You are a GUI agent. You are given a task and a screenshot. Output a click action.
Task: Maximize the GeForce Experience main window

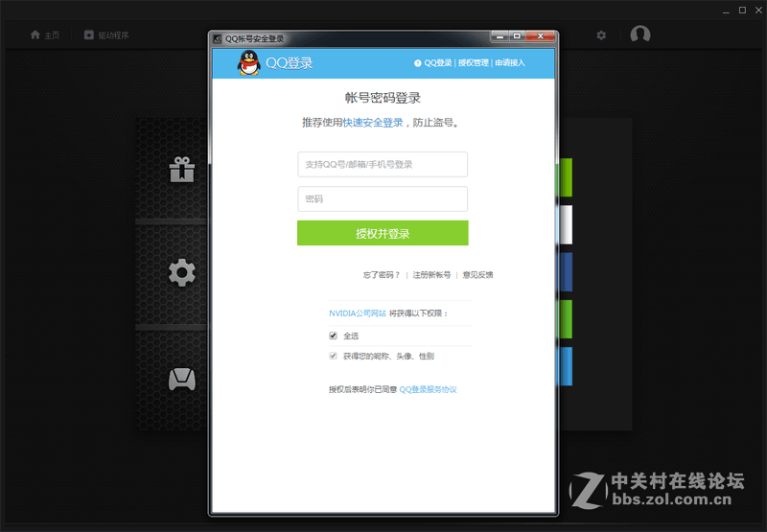pos(742,11)
